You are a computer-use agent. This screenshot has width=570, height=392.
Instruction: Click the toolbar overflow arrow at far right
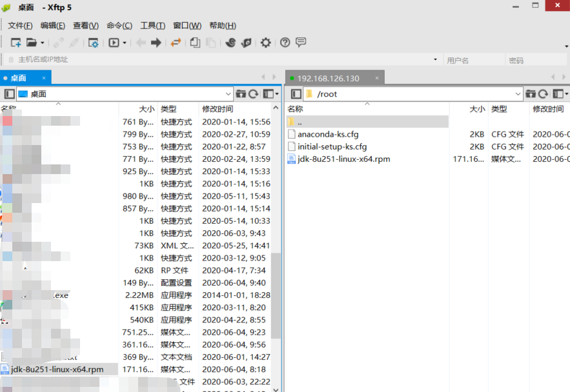(x=566, y=46)
